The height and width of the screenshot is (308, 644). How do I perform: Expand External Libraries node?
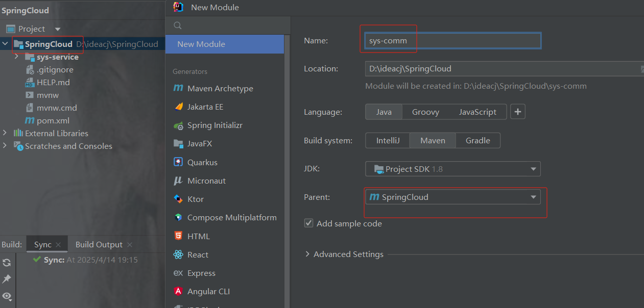(5, 133)
